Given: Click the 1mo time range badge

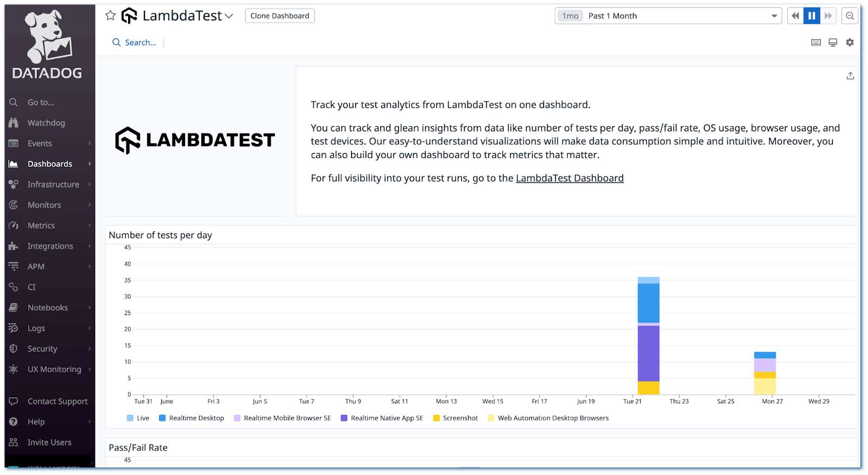Looking at the screenshot, I should tap(570, 16).
